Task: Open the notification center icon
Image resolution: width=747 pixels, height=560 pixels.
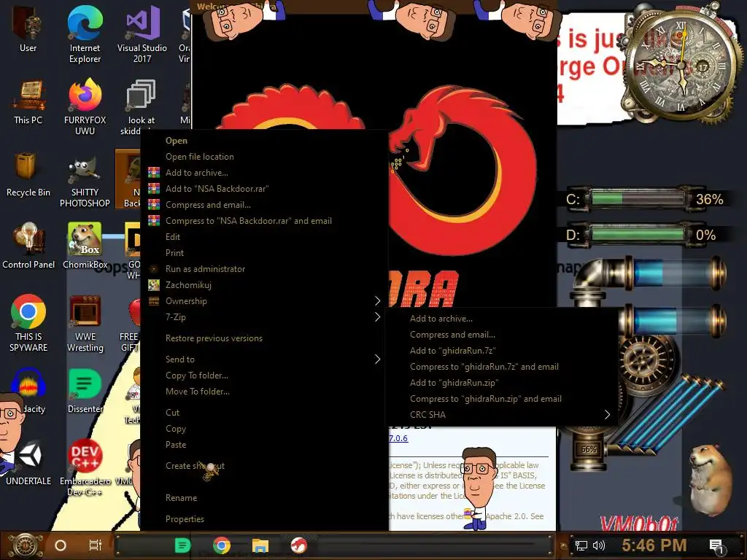Action: pos(716,546)
